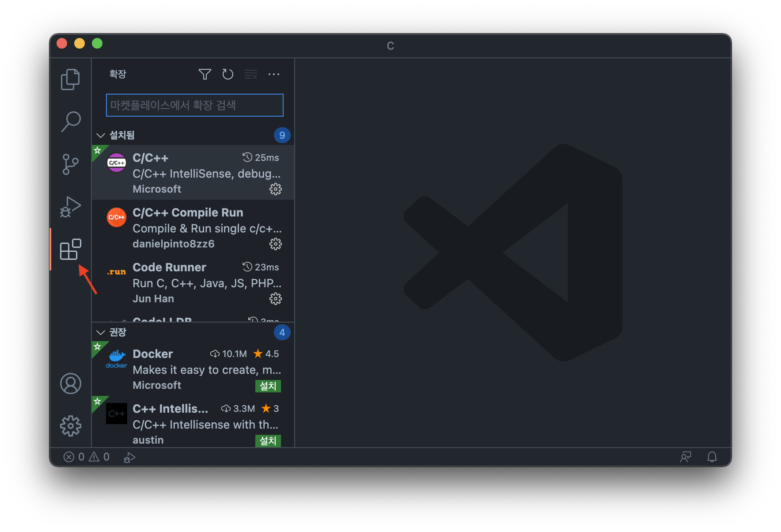Image resolution: width=781 pixels, height=532 pixels.
Task: Select the C/C++ Compile Run extension title
Action: click(x=188, y=213)
